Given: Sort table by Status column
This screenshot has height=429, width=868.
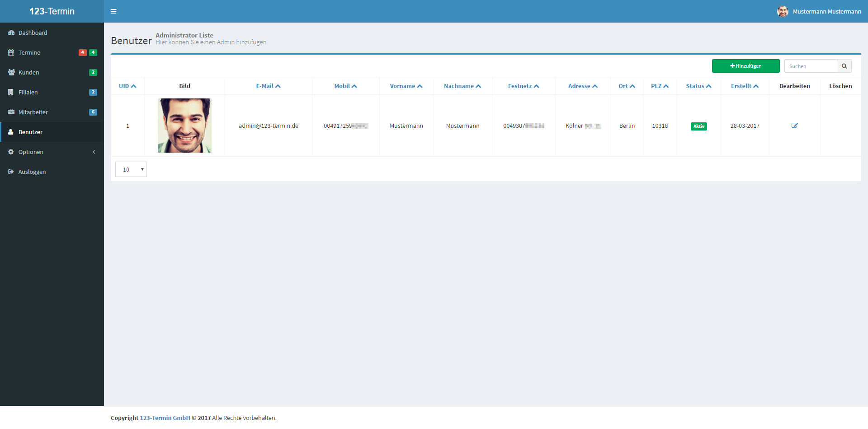Looking at the screenshot, I should point(698,86).
